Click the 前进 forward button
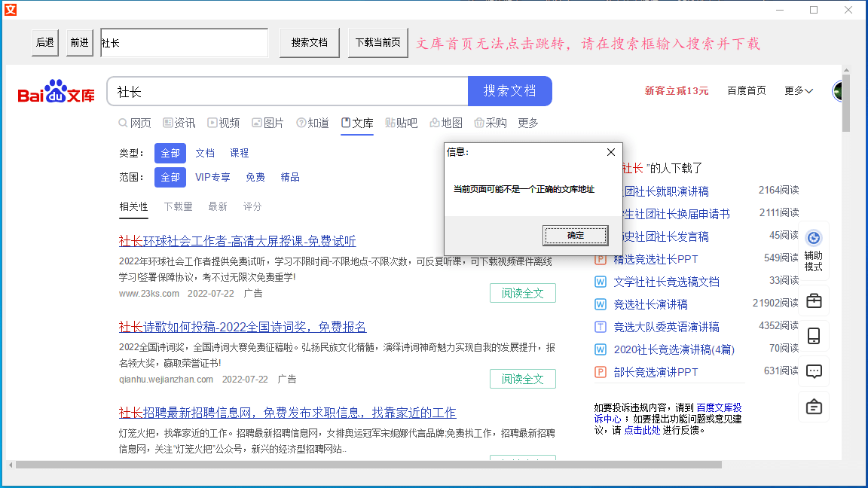 click(80, 43)
